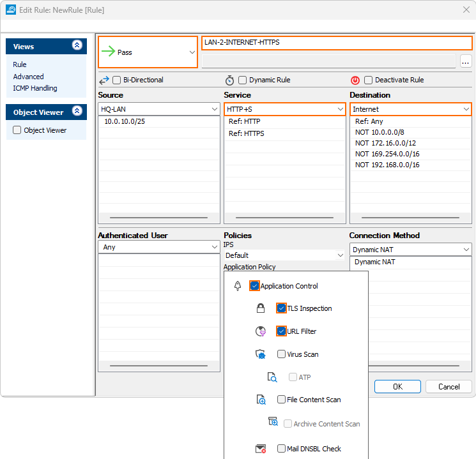Select destination entry NOT 169.254.0.0/16
Image resolution: width=476 pixels, height=459 pixels.
point(411,154)
